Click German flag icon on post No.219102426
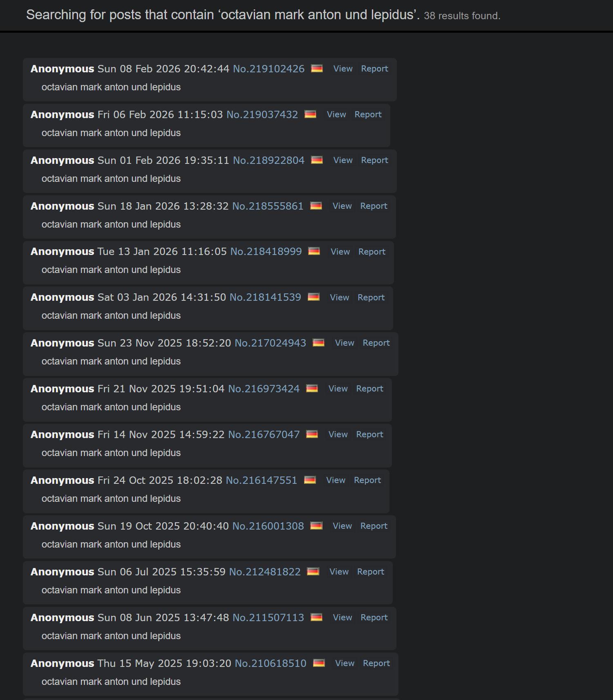The height and width of the screenshot is (700, 613). (x=317, y=68)
